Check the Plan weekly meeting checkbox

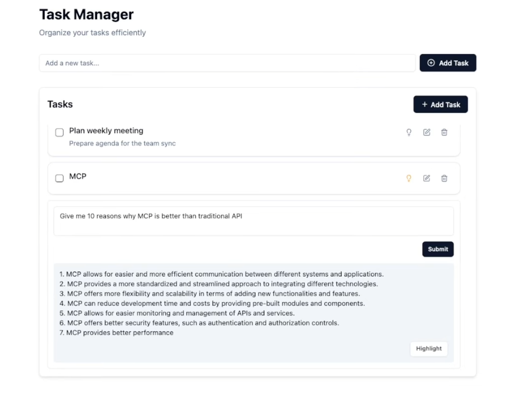point(59,132)
